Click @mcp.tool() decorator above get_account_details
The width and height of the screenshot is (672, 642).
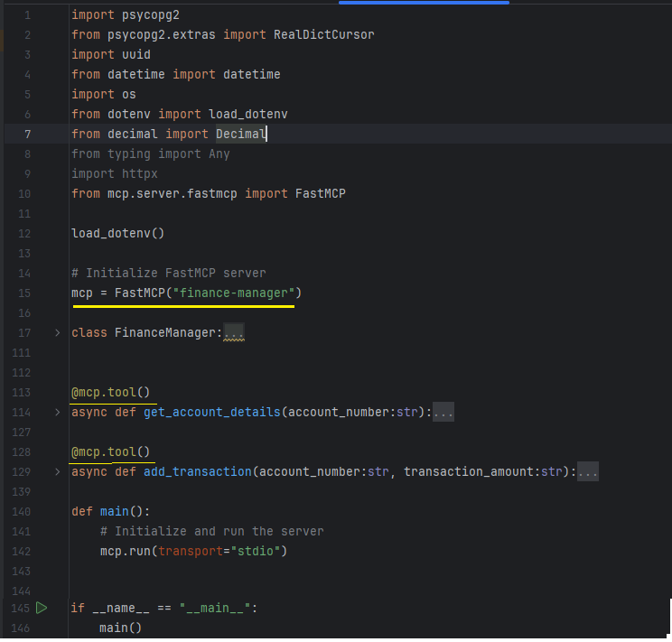coord(110,392)
